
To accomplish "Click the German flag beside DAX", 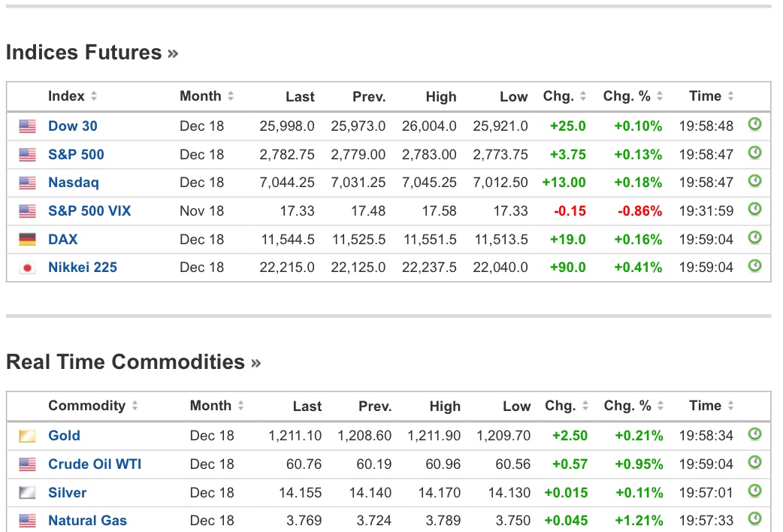I will (x=28, y=240).
